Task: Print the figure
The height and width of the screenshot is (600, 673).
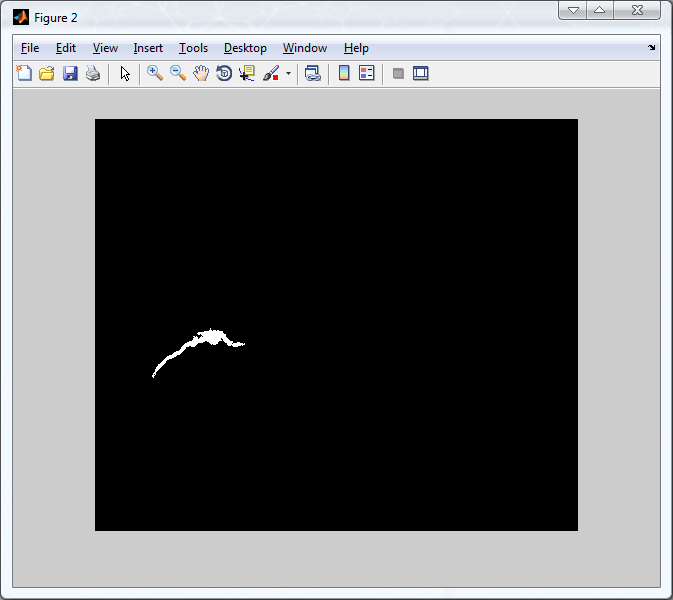Action: click(93, 73)
